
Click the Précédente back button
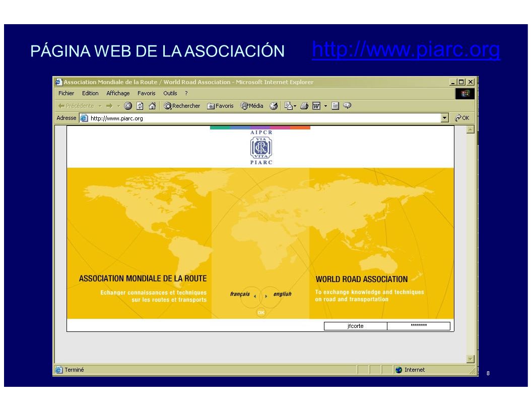pos(76,106)
